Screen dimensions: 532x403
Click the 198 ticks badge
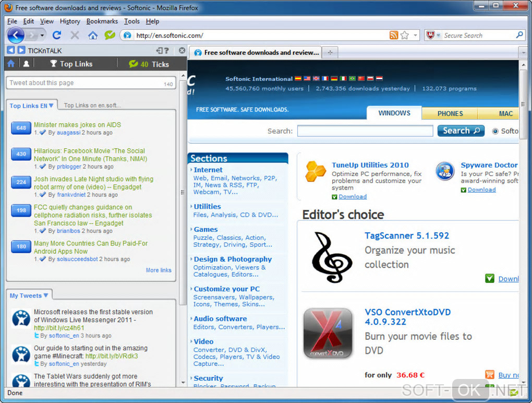[21, 210]
